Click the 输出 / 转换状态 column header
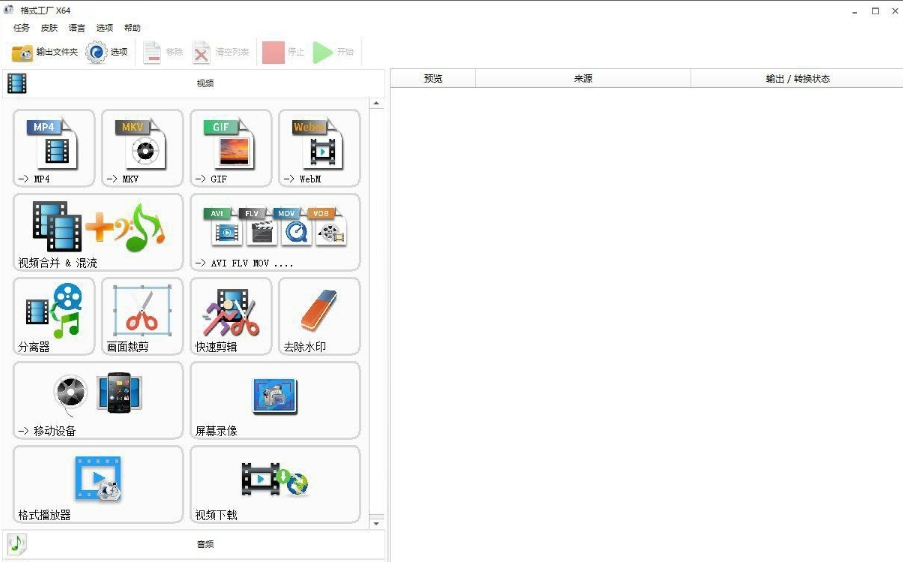Viewport: 903px width, 562px height. pos(797,78)
